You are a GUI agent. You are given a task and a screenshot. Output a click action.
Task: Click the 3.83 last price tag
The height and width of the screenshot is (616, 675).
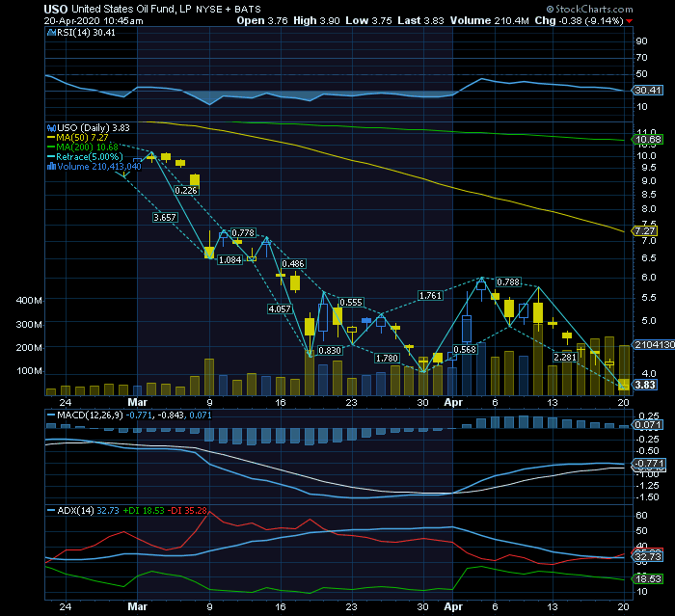[644, 385]
